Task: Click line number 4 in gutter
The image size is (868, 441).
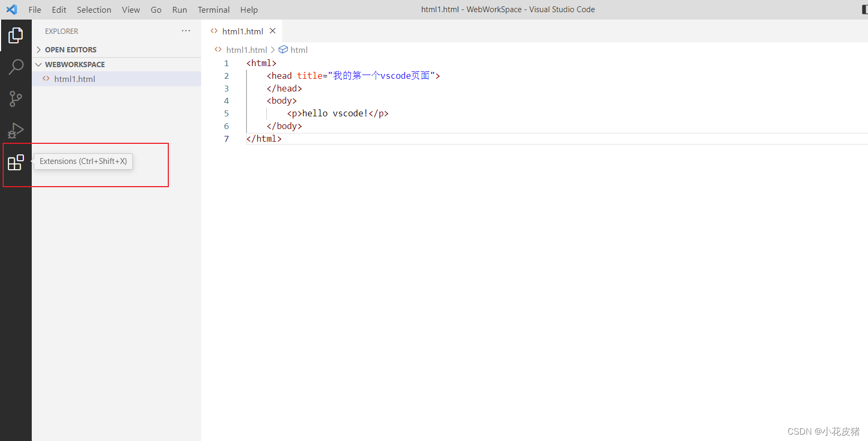Action: [x=227, y=100]
